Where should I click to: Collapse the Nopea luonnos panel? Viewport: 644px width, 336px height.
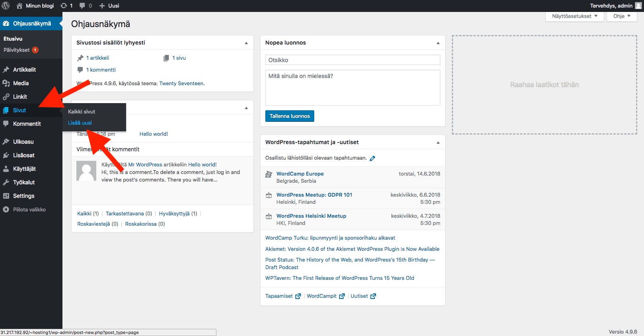point(438,43)
